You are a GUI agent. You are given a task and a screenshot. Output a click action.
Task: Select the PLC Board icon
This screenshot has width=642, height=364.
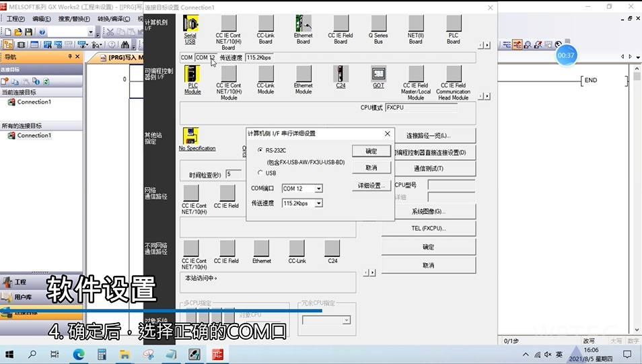click(x=454, y=24)
